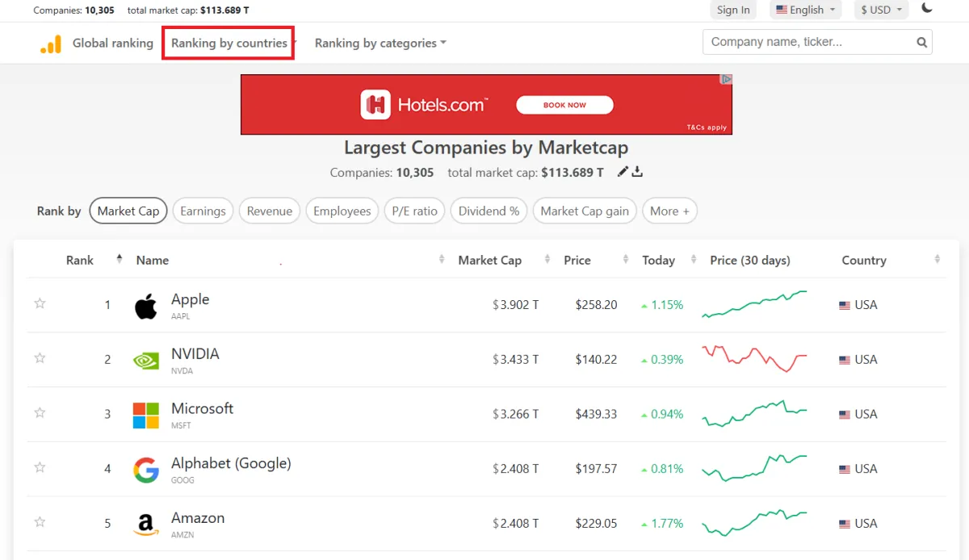The image size is (969, 560).
Task: Click Alphabet's $197.57 price
Action: pos(596,468)
